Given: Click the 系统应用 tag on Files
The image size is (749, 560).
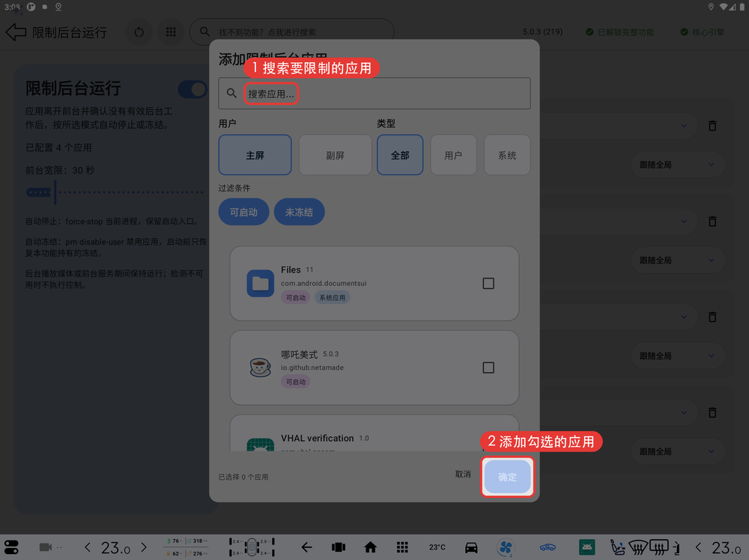Looking at the screenshot, I should 333,297.
